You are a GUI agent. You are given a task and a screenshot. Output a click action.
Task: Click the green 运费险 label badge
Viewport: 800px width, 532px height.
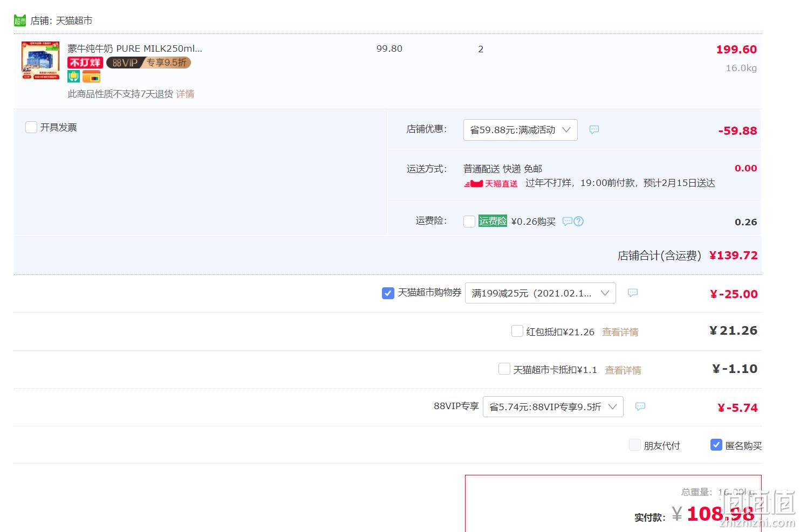493,221
